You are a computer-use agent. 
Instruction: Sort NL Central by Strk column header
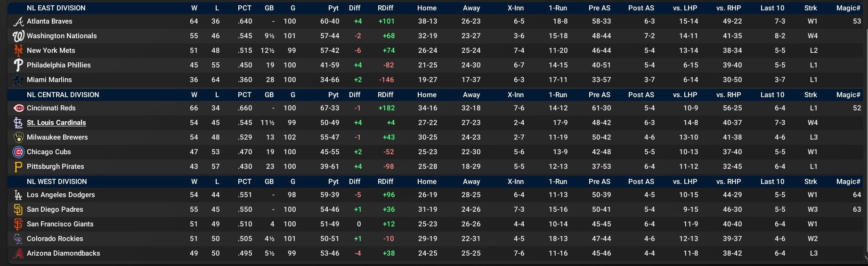click(x=811, y=95)
